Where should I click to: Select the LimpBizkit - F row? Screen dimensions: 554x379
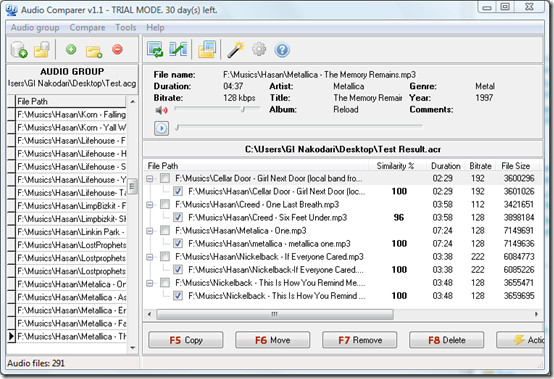point(71,206)
